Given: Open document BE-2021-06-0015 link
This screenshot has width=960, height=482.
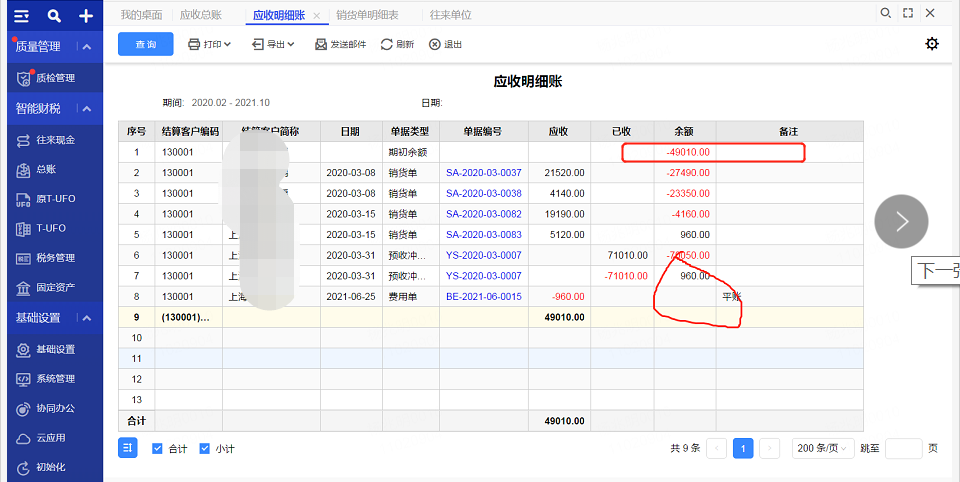Looking at the screenshot, I should [x=484, y=296].
